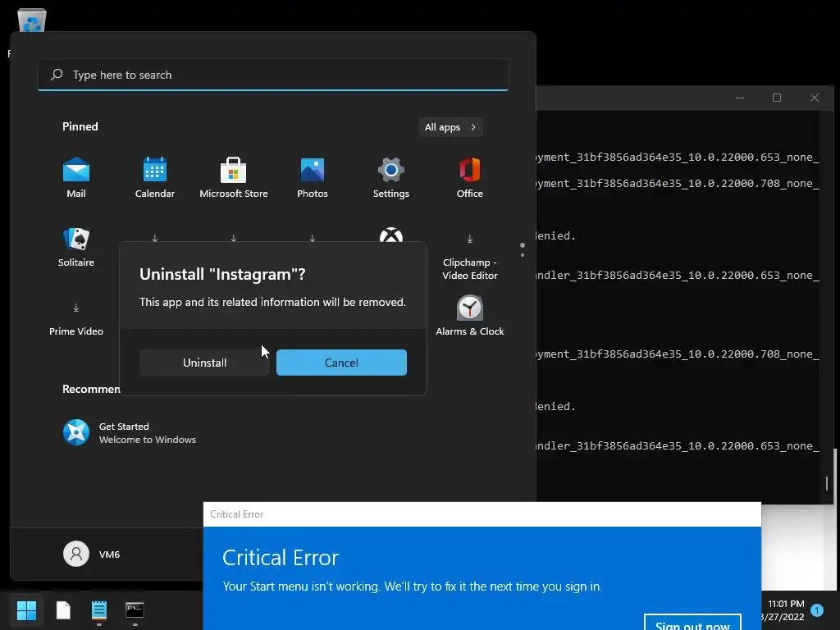840x630 pixels.
Task: Close the console window
Action: [815, 98]
